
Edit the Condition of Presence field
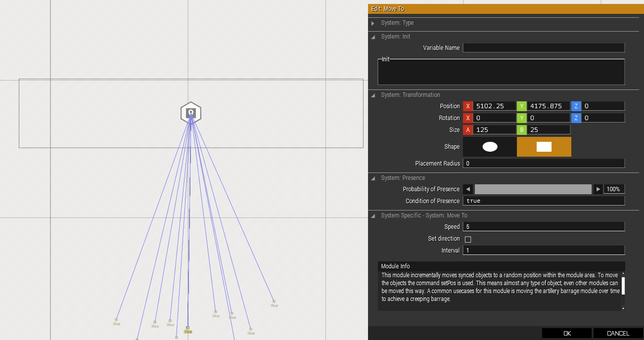[x=544, y=201]
